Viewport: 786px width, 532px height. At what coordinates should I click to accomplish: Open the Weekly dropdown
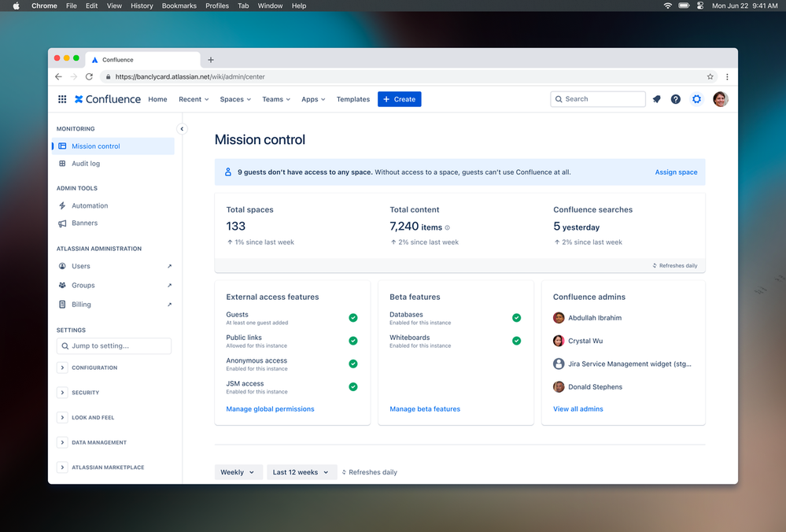tap(238, 472)
